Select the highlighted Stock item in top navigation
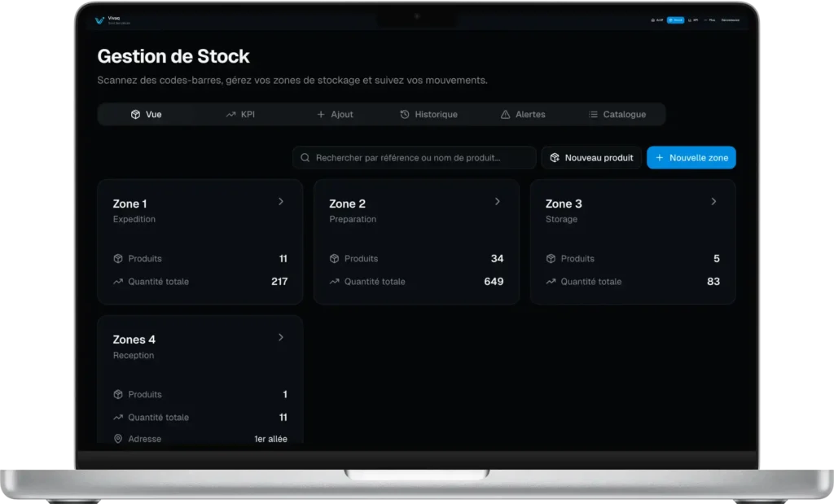The image size is (834, 504). 675,20
